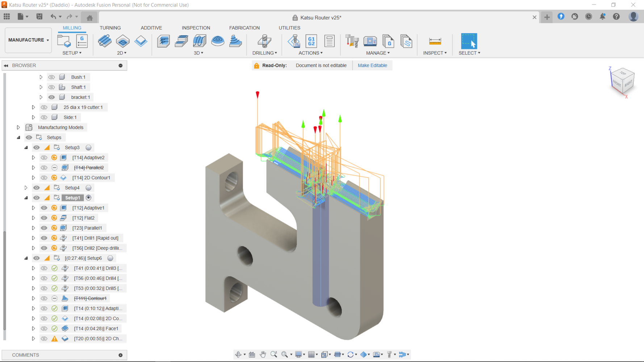Hide toolpath of [T12] Adaptive1
Viewport: 644px width, 362px height.
[x=44, y=208]
